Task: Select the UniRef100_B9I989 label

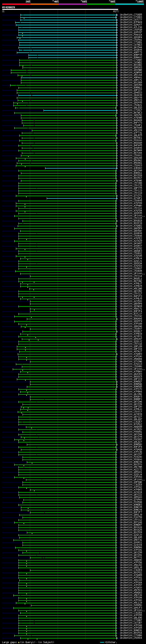Action: point(131,82)
